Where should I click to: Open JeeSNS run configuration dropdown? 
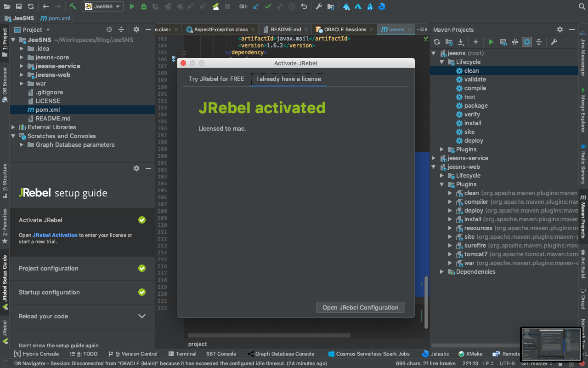click(103, 6)
